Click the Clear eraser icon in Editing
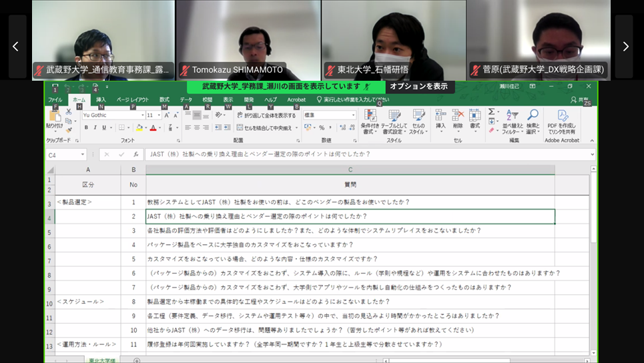 [491, 130]
